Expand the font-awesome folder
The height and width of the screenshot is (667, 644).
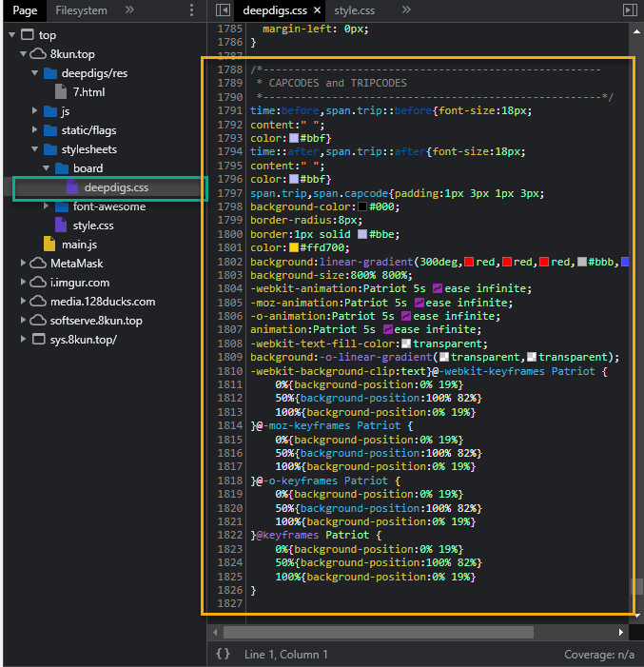pyautogui.click(x=47, y=206)
